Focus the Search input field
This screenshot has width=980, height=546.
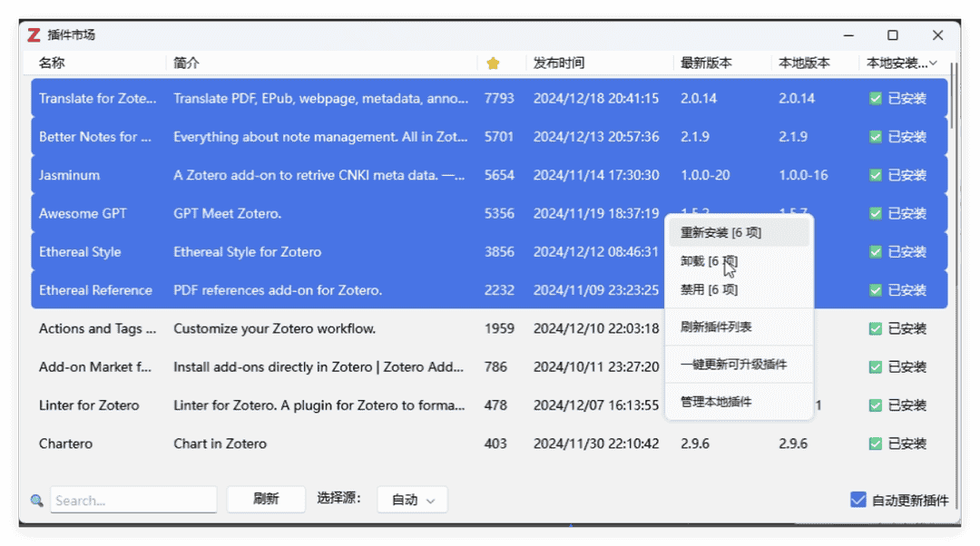coord(132,500)
